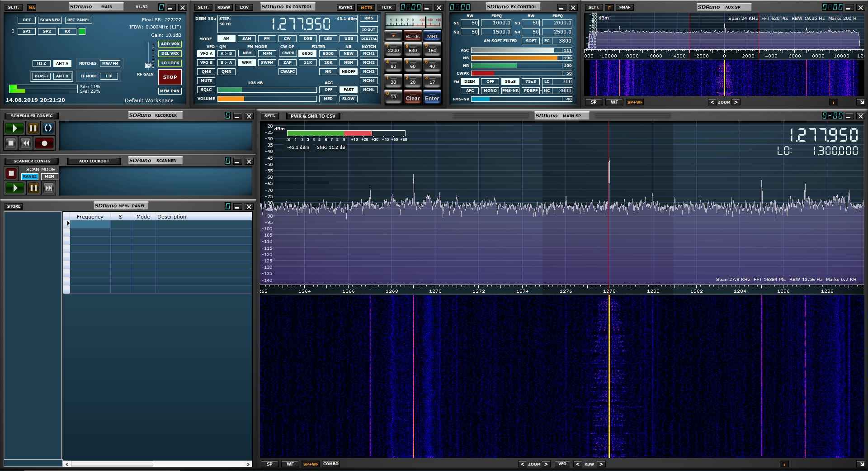Click the Bands keypad button
The width and height of the screenshot is (868, 471).
click(x=412, y=36)
